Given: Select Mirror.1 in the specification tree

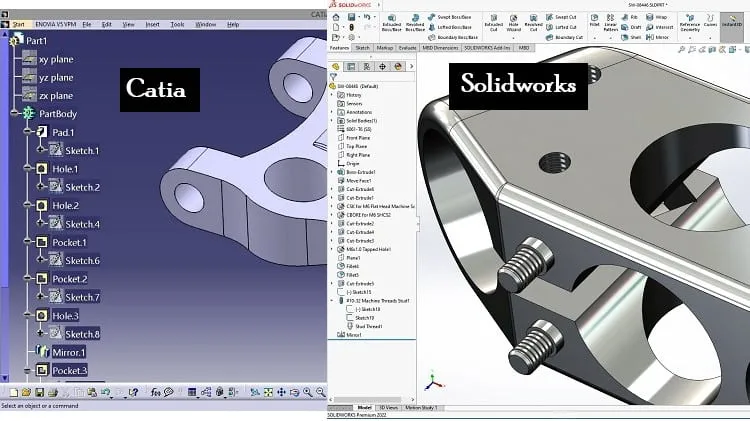Looking at the screenshot, I should pyautogui.click(x=68, y=353).
